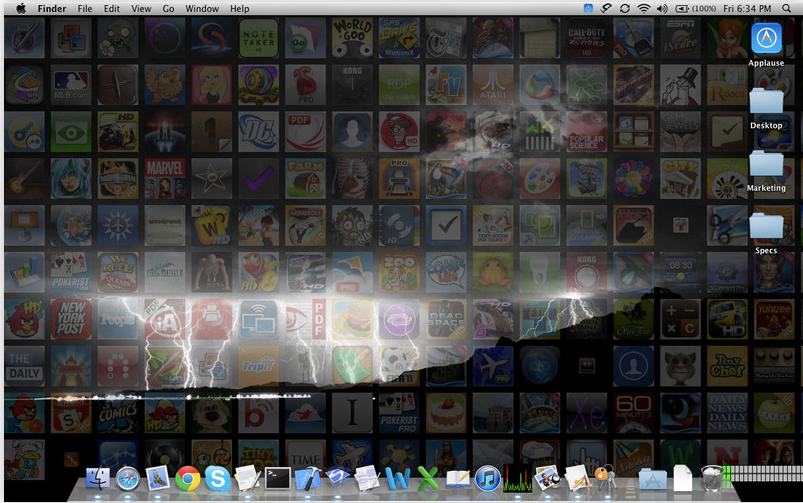Click the circular sync arrows menu bar icon
This screenshot has height=503, width=803.
(x=625, y=8)
